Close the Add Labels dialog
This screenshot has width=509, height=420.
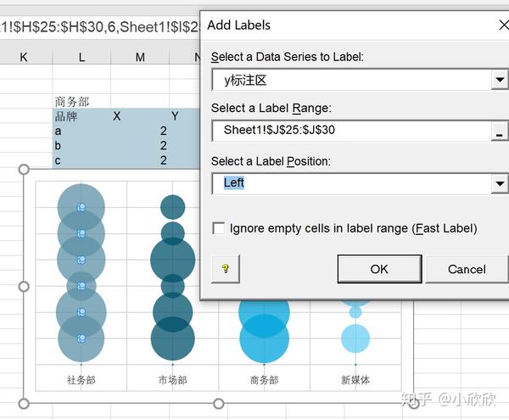coord(503,25)
